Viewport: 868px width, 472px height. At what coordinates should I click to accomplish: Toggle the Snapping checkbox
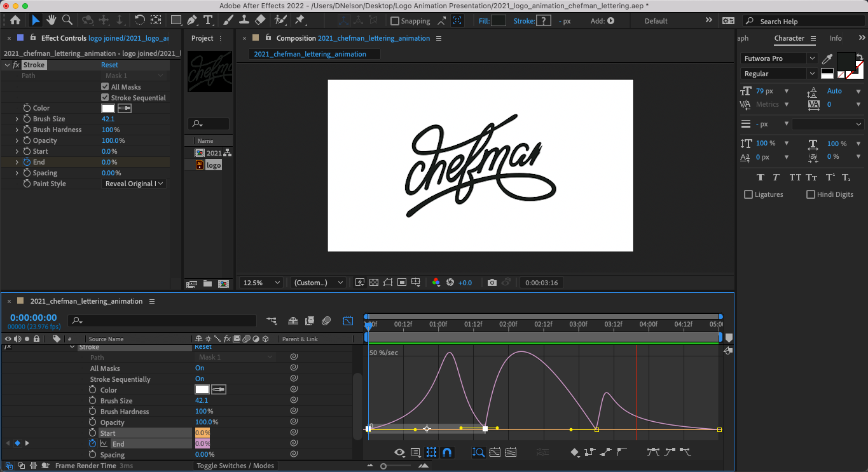pyautogui.click(x=395, y=21)
